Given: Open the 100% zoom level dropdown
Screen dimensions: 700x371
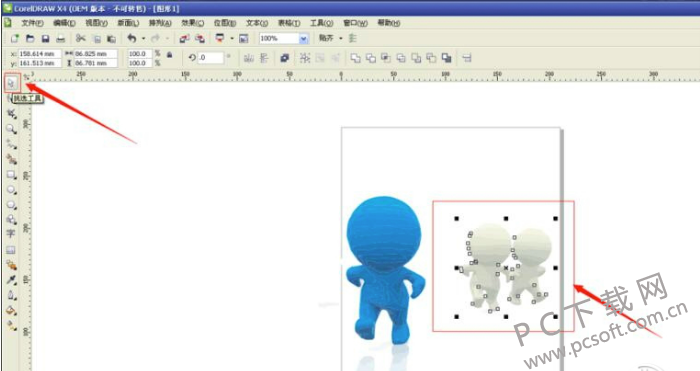Looking at the screenshot, I should click(x=304, y=39).
